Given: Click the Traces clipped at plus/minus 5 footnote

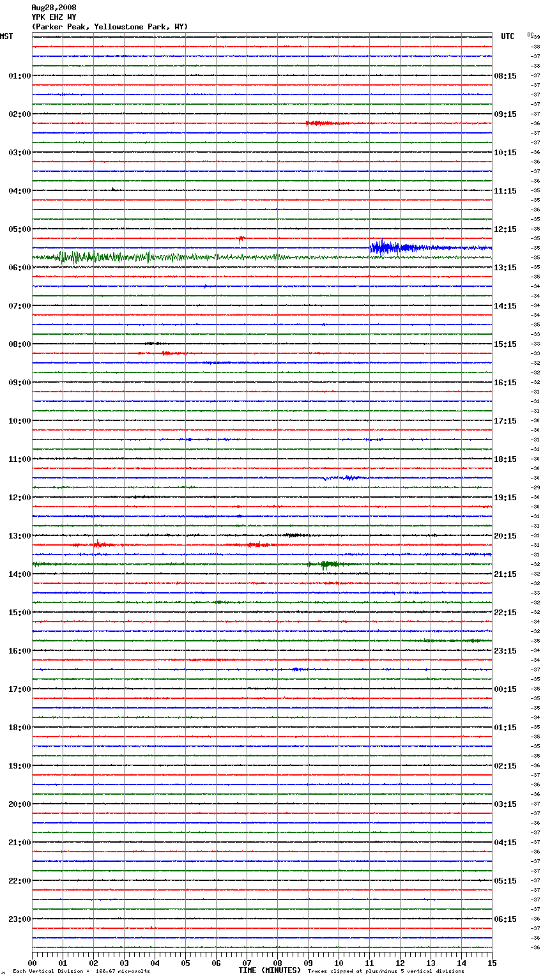Looking at the screenshot, I should pyautogui.click(x=386, y=972).
